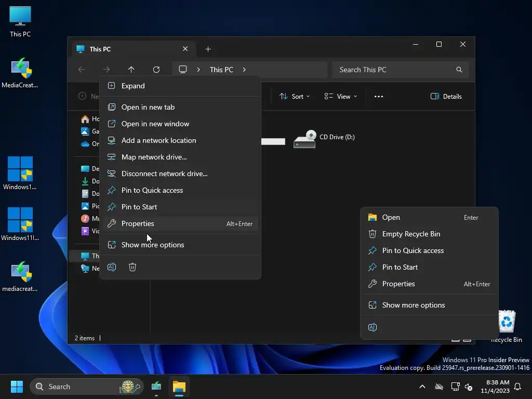Toggle the Details pane
Image resolution: width=532 pixels, height=399 pixels.
click(x=446, y=97)
